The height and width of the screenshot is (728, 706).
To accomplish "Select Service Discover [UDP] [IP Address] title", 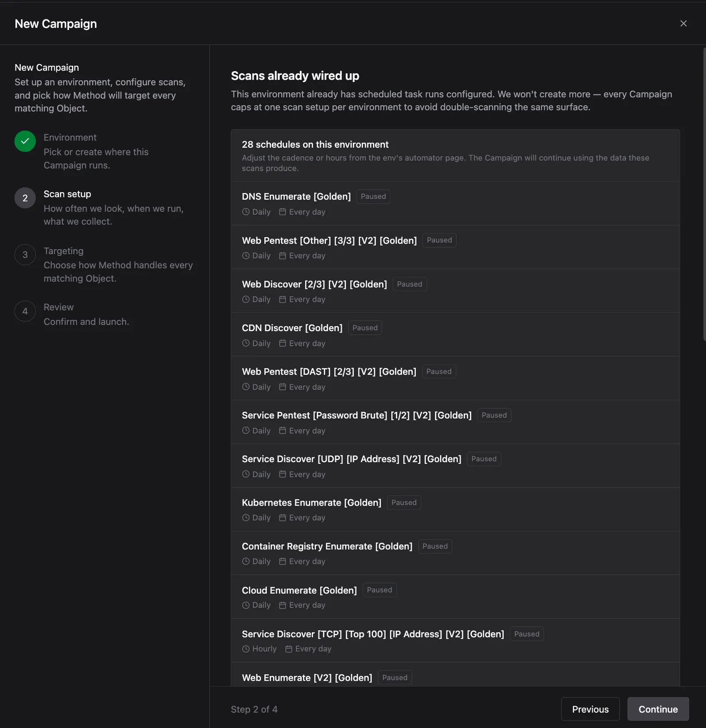I will pyautogui.click(x=351, y=459).
